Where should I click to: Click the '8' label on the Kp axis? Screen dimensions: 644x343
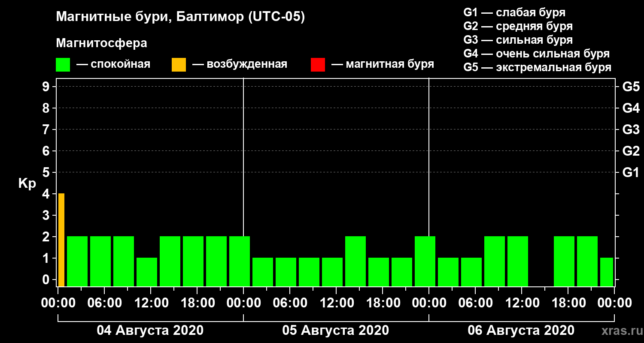pos(47,108)
